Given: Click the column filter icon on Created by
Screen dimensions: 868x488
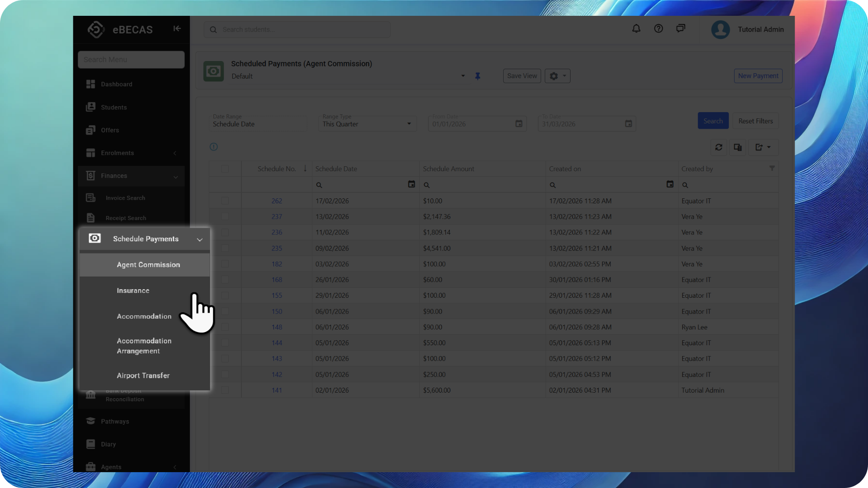Looking at the screenshot, I should (772, 169).
